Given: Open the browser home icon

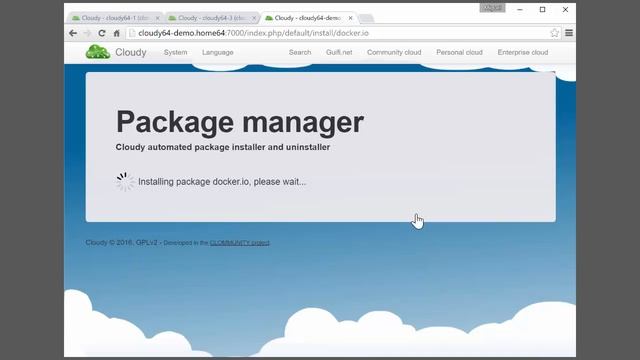Looking at the screenshot, I should [x=117, y=33].
